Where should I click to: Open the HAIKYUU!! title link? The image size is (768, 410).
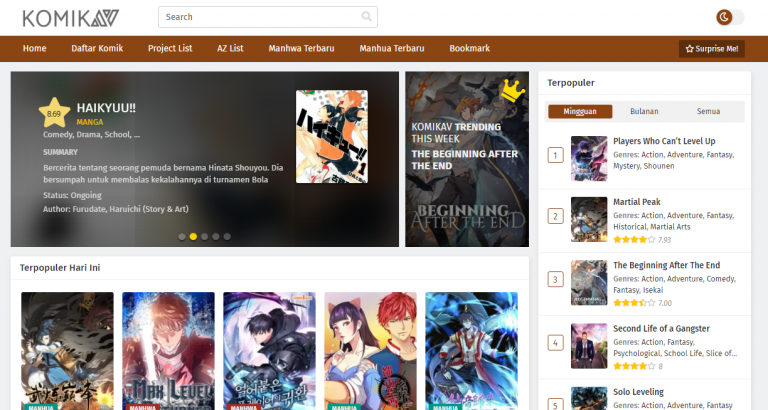(106, 108)
